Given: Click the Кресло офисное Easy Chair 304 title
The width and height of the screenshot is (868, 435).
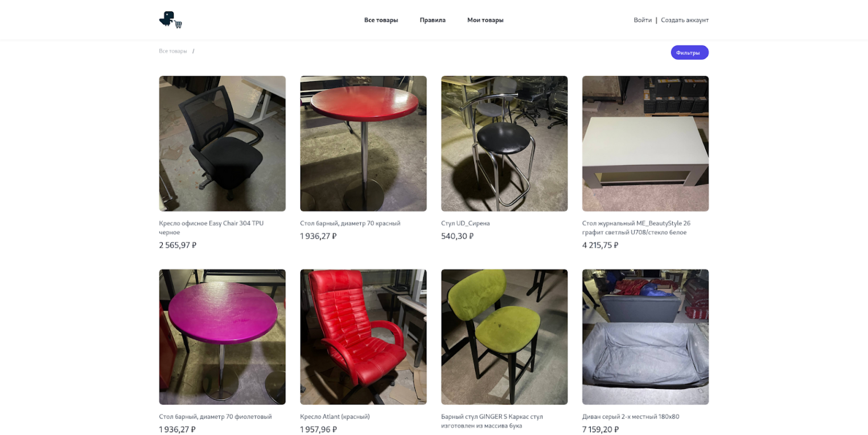Looking at the screenshot, I should (x=211, y=228).
